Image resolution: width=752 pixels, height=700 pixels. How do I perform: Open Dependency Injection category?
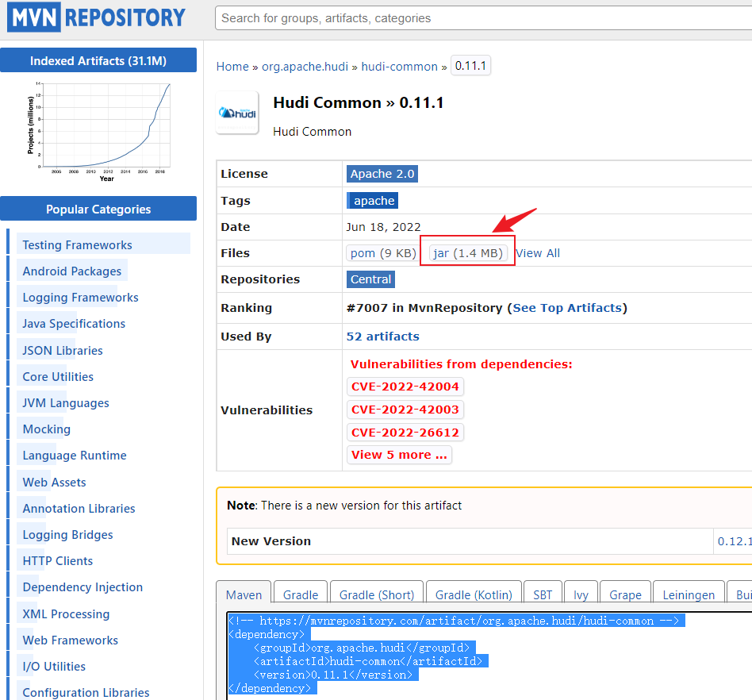coord(82,587)
